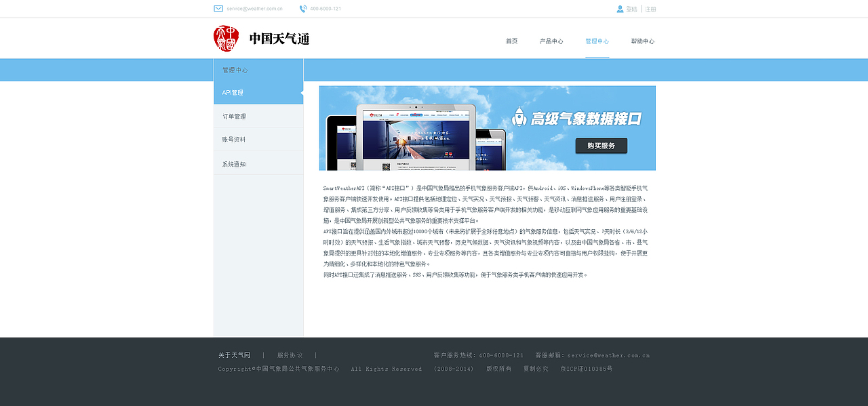This screenshot has width=868, height=406.
Task: Select API管理 in the left sidebar
Action: coord(232,92)
